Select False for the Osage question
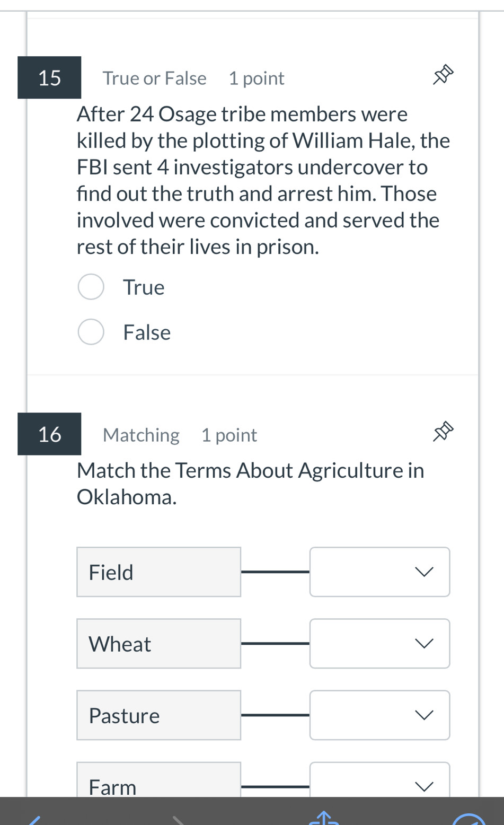504x825 pixels. (91, 332)
